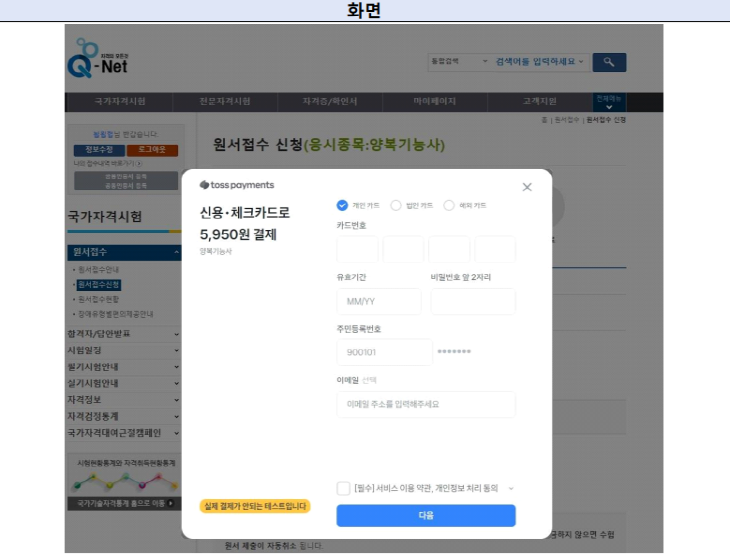The width and height of the screenshot is (730, 554).
Task: Focus the fourth 카드번호 box
Action: [x=495, y=250]
